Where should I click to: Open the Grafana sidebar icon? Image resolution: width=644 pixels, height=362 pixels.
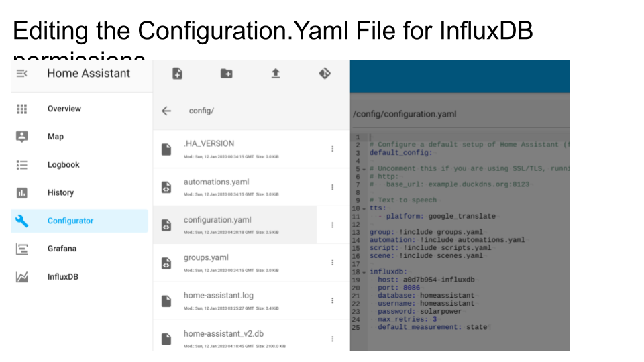pyautogui.click(x=21, y=249)
